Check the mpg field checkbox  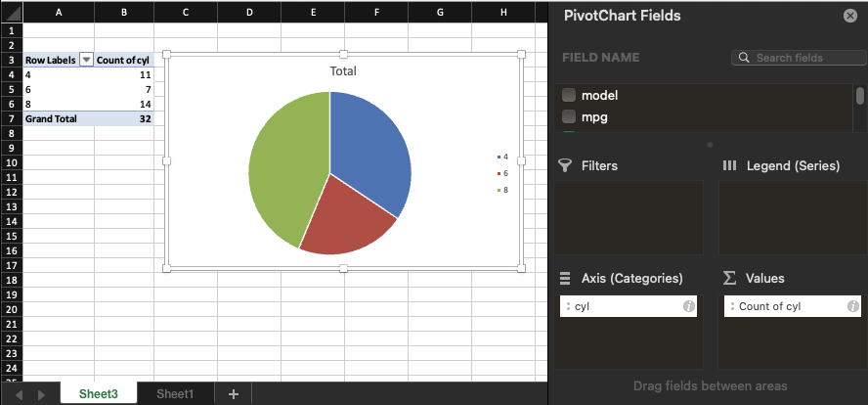[x=568, y=116]
